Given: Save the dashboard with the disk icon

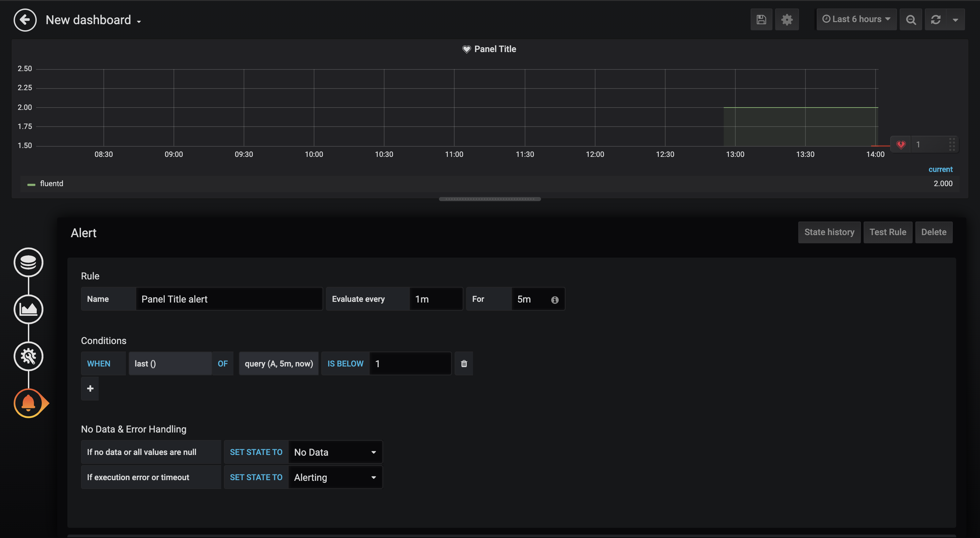Looking at the screenshot, I should click(761, 19).
